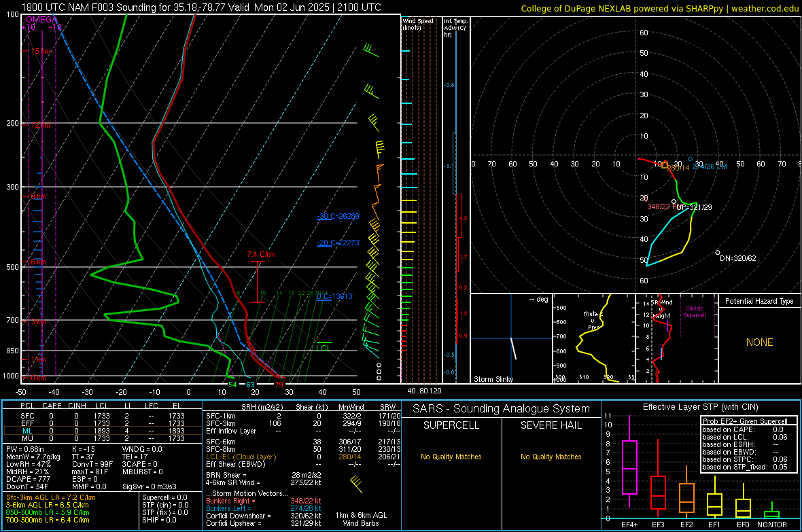
Task: Click the '-30 C=26289'' level label
Action: tap(338, 216)
